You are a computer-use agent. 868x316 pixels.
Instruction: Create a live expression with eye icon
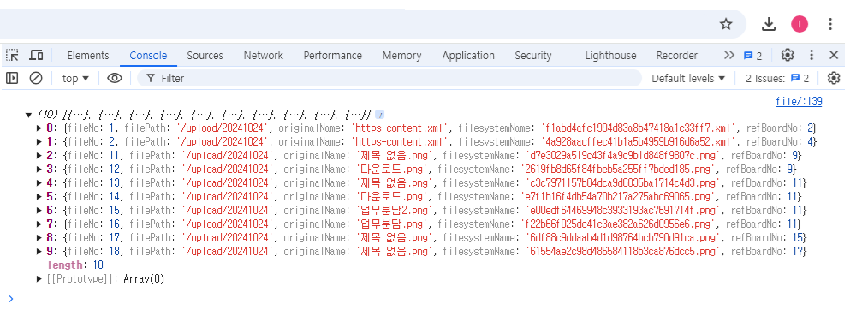pos(115,78)
